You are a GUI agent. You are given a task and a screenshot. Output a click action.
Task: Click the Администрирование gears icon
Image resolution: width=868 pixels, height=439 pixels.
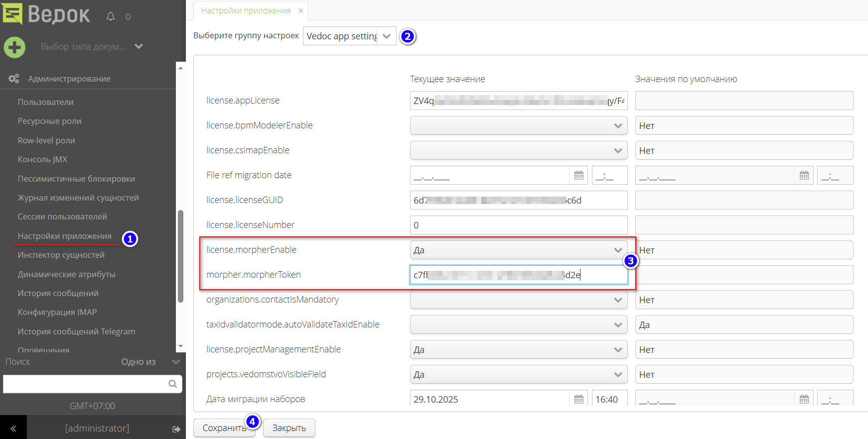[13, 79]
